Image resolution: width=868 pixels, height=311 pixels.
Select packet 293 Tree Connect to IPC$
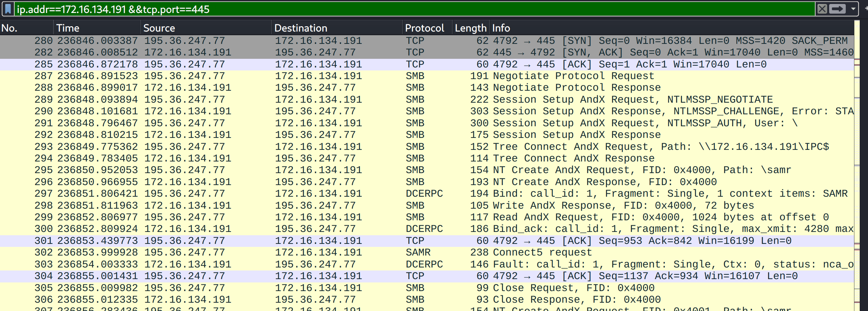click(x=427, y=147)
